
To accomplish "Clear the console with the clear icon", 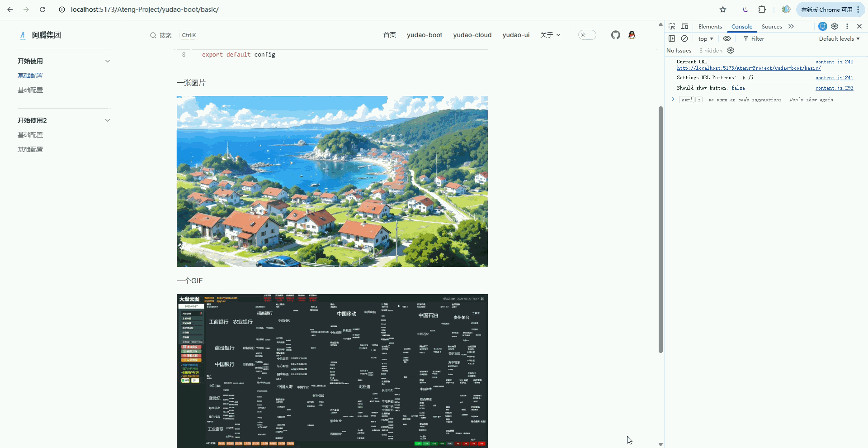I will point(684,38).
